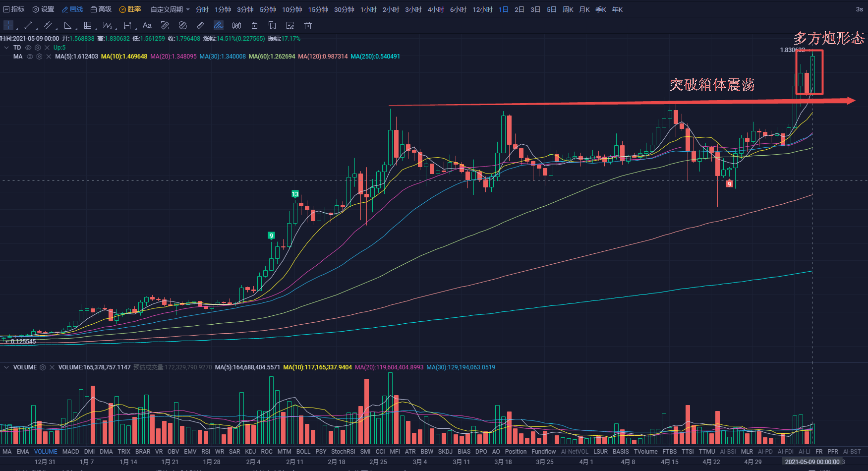Toggle the highlighted continuous drawing pen icon
The image size is (868, 471).
pos(219,25)
